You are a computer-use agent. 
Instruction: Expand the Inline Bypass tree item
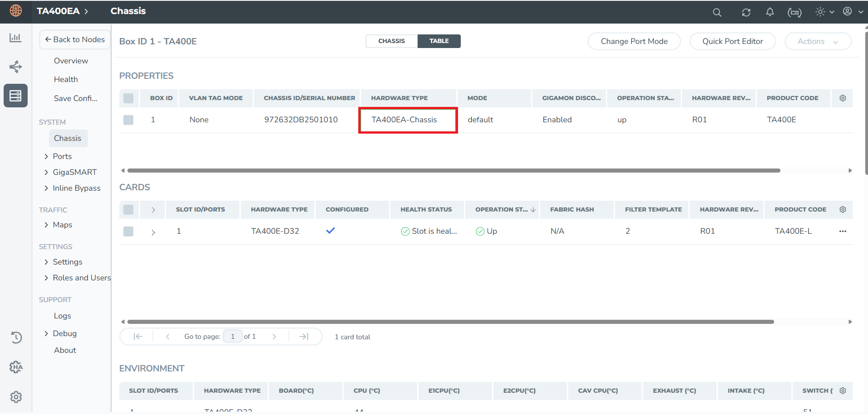[x=46, y=188]
